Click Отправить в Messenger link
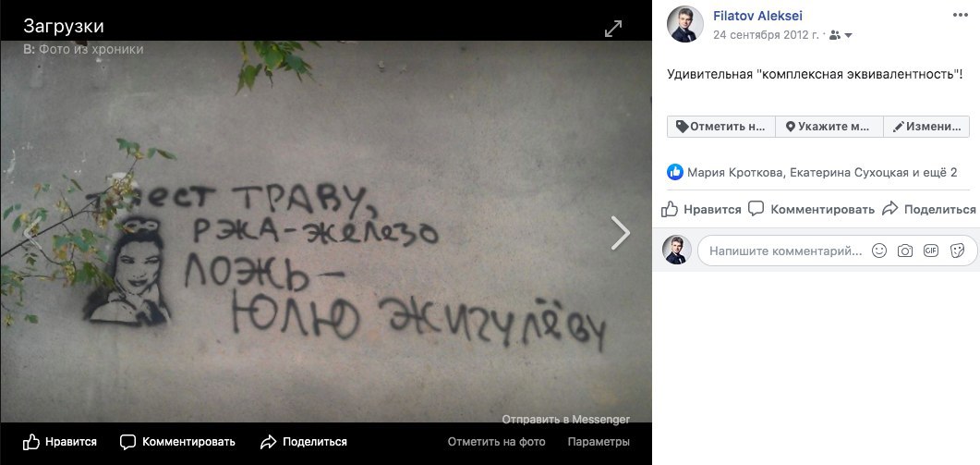The width and height of the screenshot is (980, 465). pyautogui.click(x=565, y=420)
